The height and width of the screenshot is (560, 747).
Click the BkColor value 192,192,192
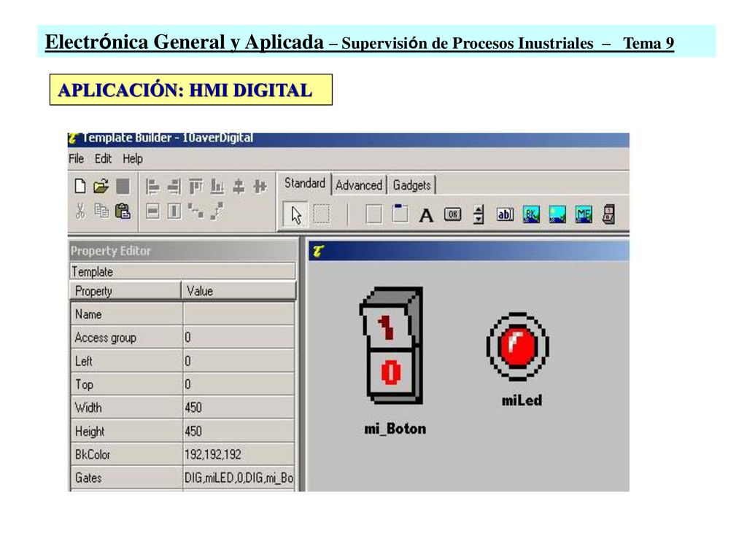click(x=239, y=455)
